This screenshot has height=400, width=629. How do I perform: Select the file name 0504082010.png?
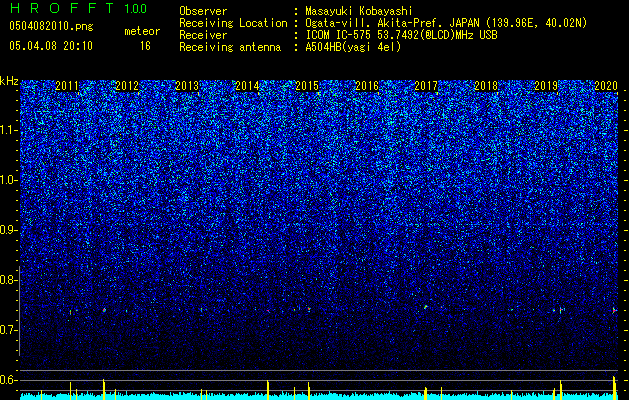click(51, 27)
